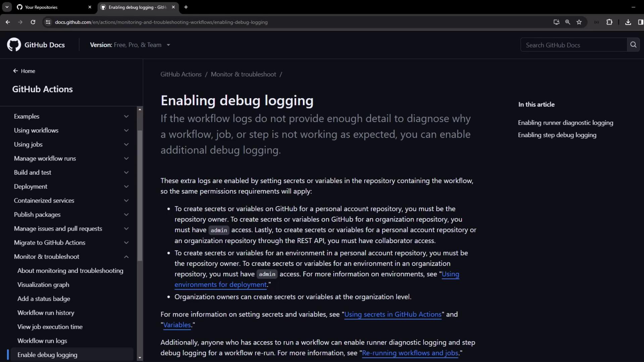644x362 pixels.
Task: Open Using secrets in GitHub Actions link
Action: (393, 314)
